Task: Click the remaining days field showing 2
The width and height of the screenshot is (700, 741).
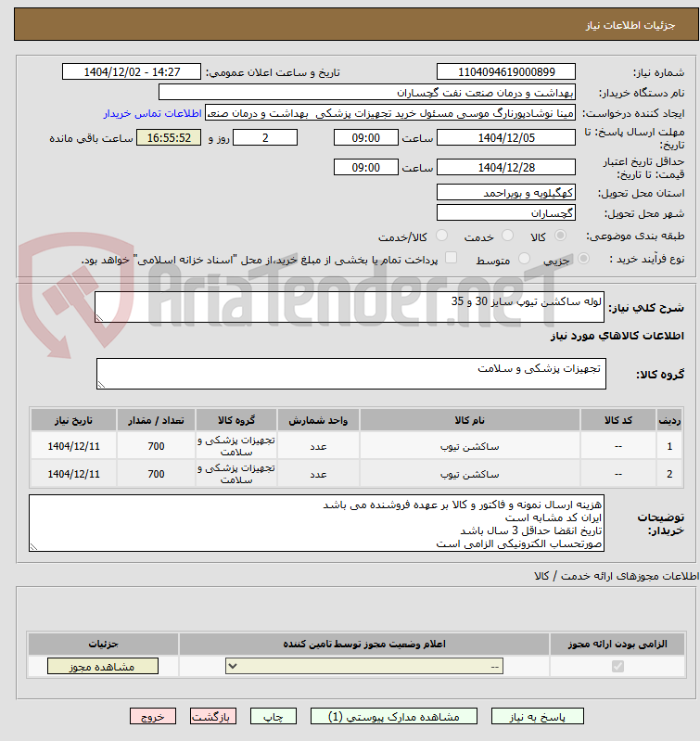Action: (265, 137)
